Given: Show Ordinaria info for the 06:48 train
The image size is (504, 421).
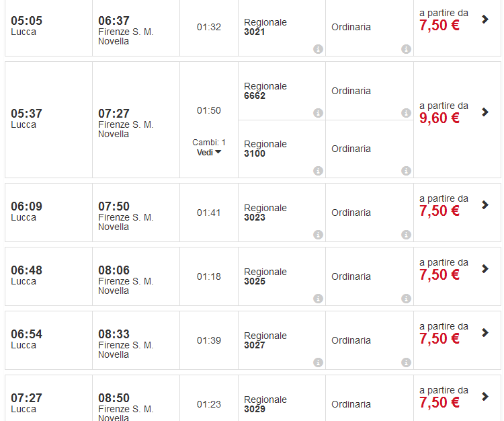Looking at the screenshot, I should coord(406,299).
